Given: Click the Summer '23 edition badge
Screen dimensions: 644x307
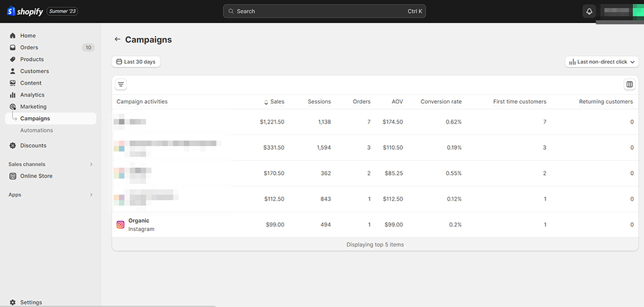Looking at the screenshot, I should click(x=62, y=12).
